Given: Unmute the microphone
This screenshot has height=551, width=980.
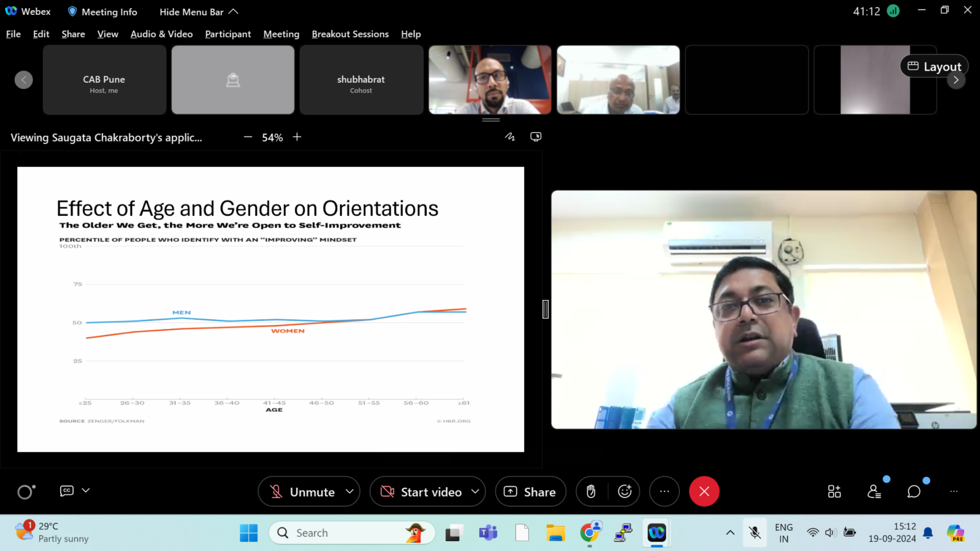Looking at the screenshot, I should click(303, 492).
